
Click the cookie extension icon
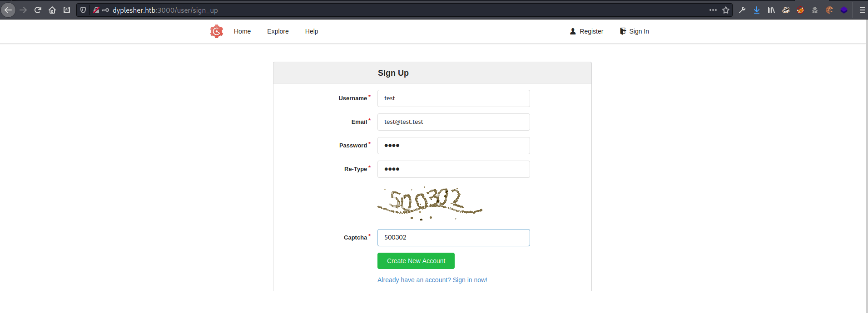point(829,10)
